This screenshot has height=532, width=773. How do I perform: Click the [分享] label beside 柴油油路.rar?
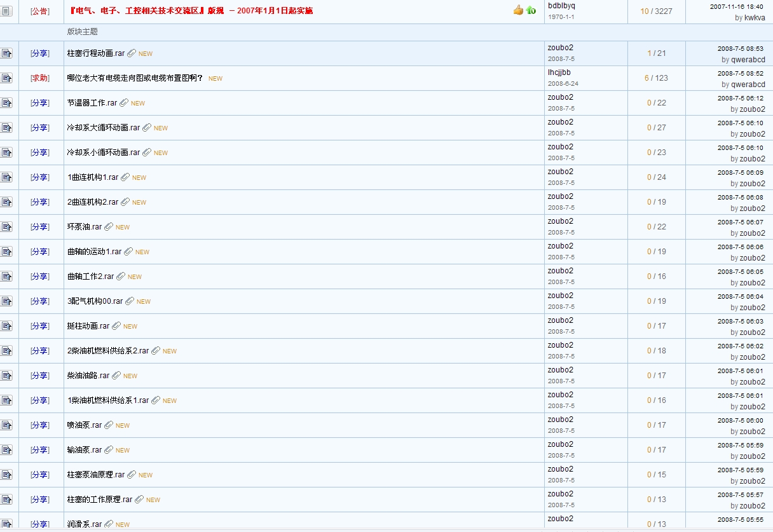pyautogui.click(x=40, y=376)
